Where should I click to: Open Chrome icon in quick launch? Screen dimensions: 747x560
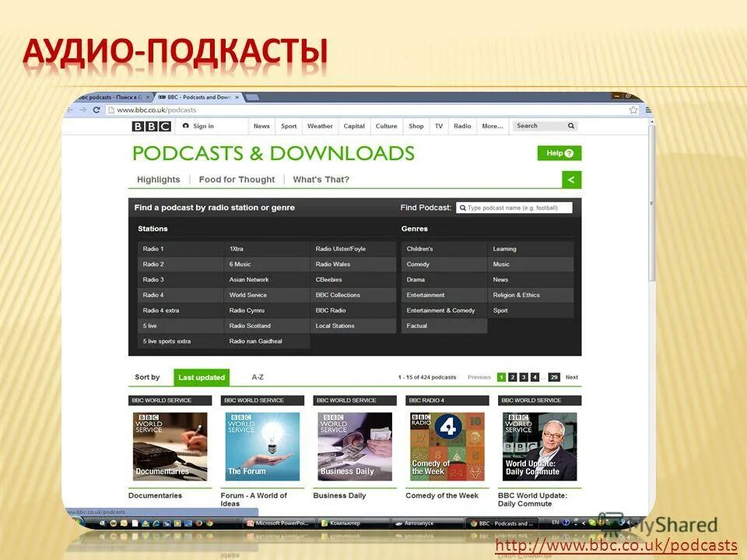coord(209,523)
